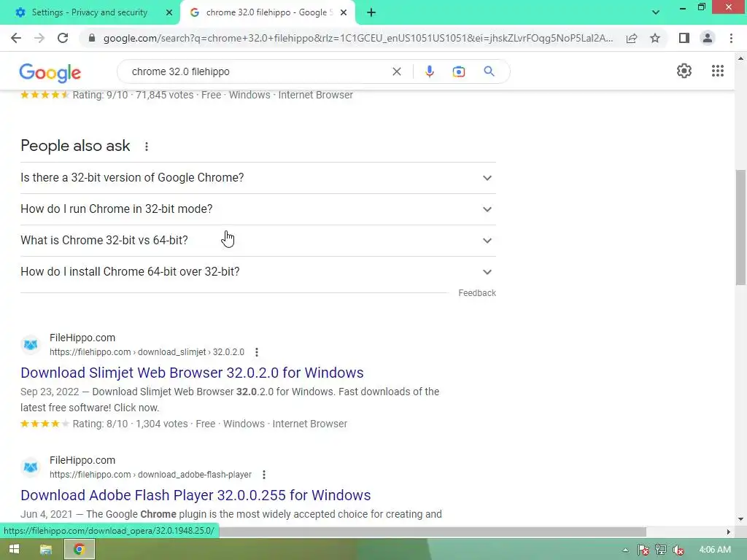Image resolution: width=747 pixels, height=560 pixels.
Task: Click filehippo.com download_adobe-flash-player URL
Action: tap(150, 474)
